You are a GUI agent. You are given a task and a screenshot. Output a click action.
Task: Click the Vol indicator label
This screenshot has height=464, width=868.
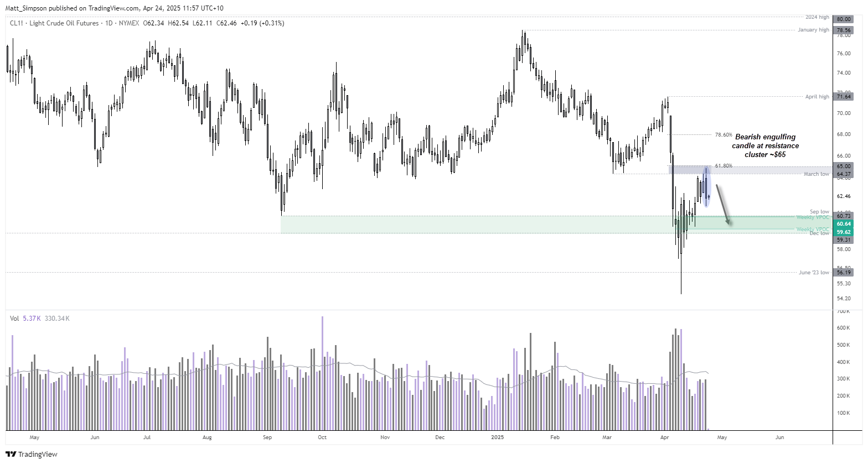(x=14, y=319)
